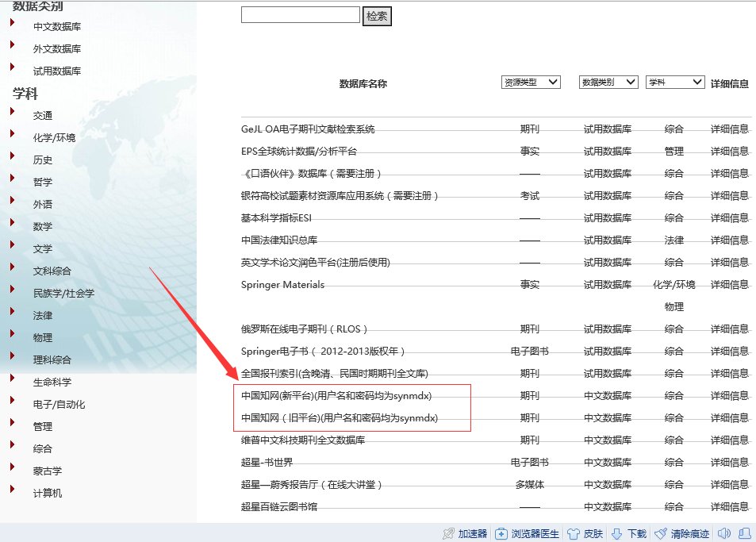
Task: Choose the 理科综合 subject category
Action: point(52,359)
